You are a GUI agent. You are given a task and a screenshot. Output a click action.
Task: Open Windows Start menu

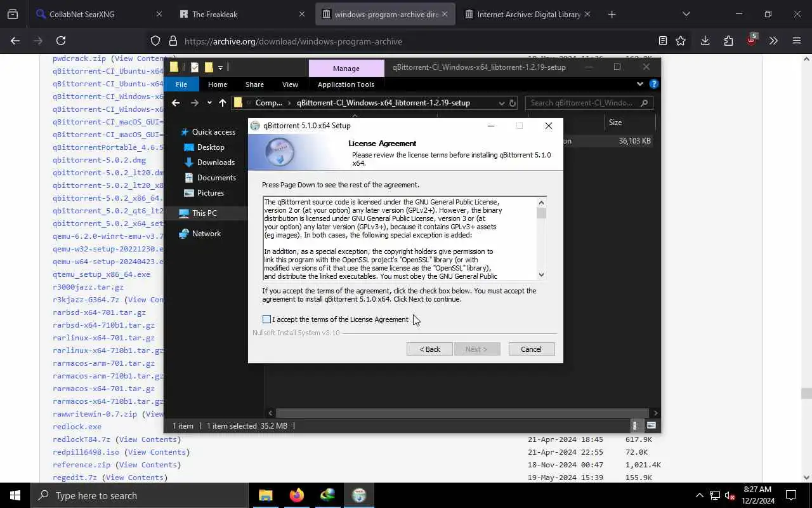pyautogui.click(x=15, y=495)
